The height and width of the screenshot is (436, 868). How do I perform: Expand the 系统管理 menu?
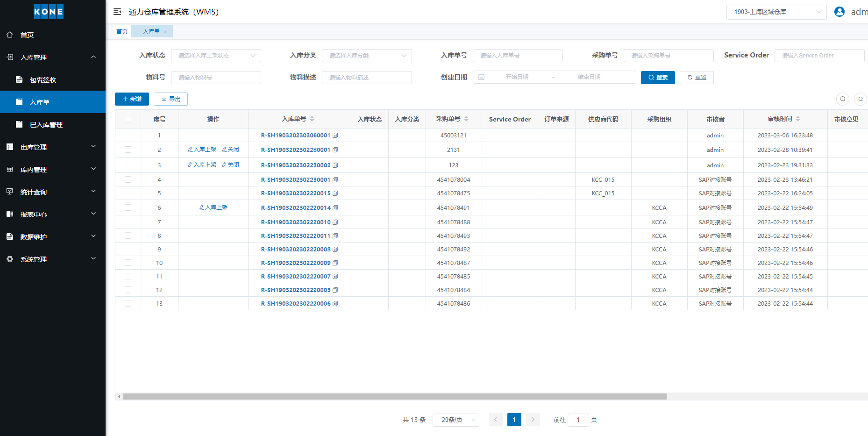click(x=53, y=259)
